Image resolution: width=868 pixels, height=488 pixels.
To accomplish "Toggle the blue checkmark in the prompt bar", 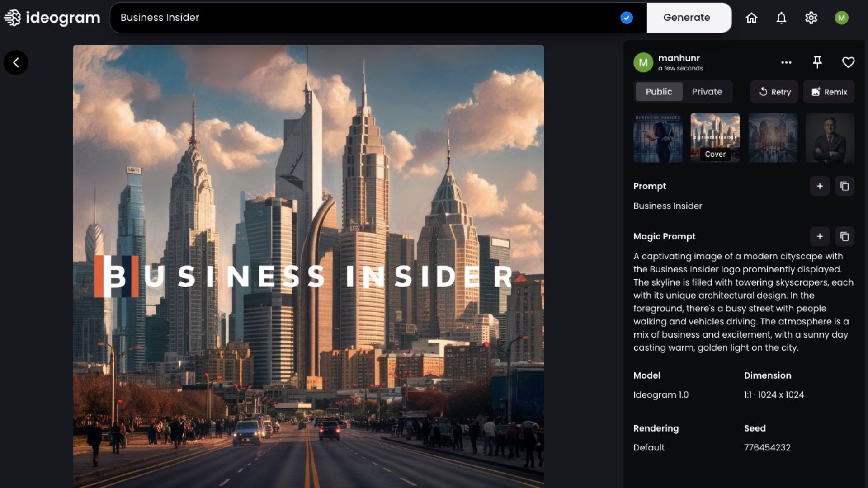I will (x=626, y=18).
